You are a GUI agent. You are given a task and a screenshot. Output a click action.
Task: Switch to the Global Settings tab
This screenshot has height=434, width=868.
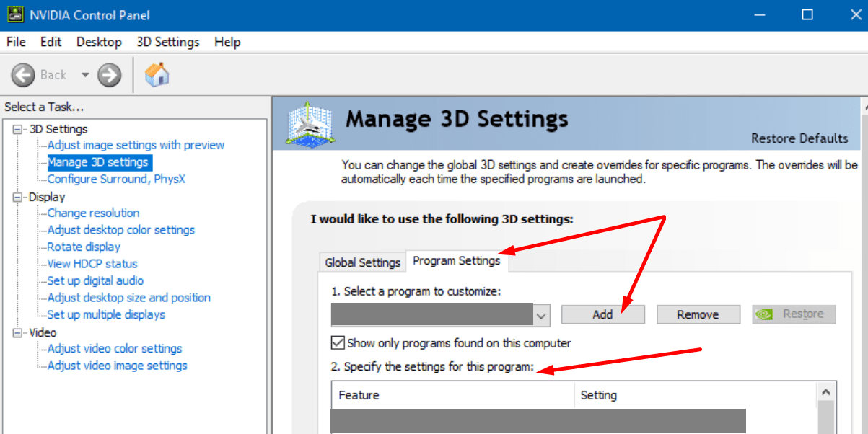click(x=362, y=262)
